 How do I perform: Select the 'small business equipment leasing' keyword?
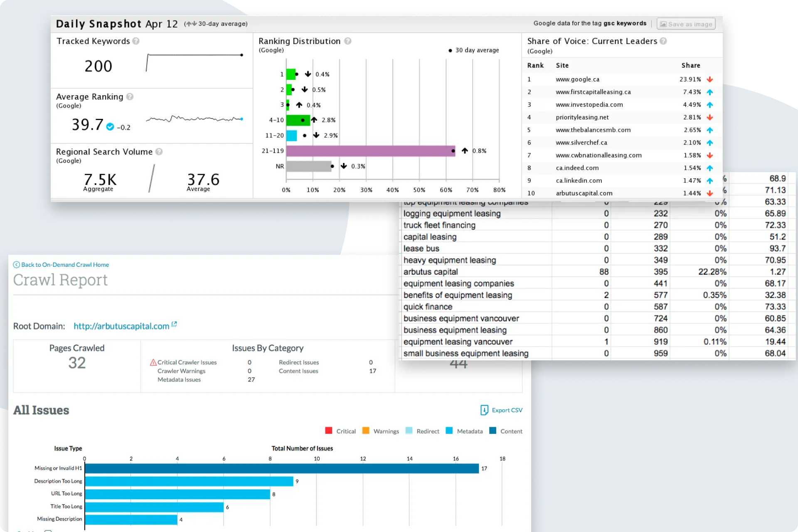point(466,353)
